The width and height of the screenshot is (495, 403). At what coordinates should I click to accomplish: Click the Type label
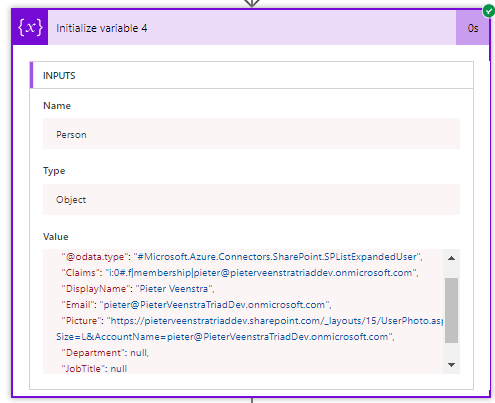point(54,171)
